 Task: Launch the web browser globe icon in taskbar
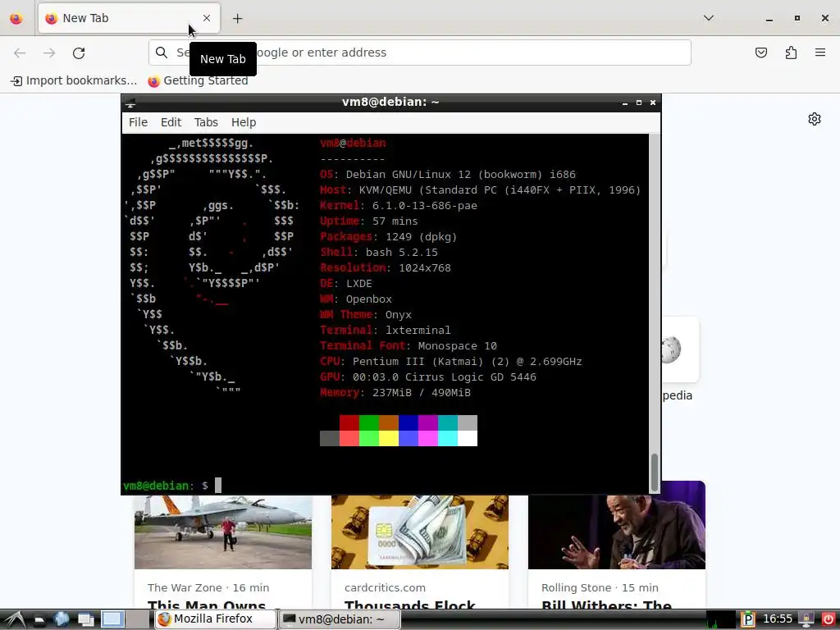coord(62,619)
